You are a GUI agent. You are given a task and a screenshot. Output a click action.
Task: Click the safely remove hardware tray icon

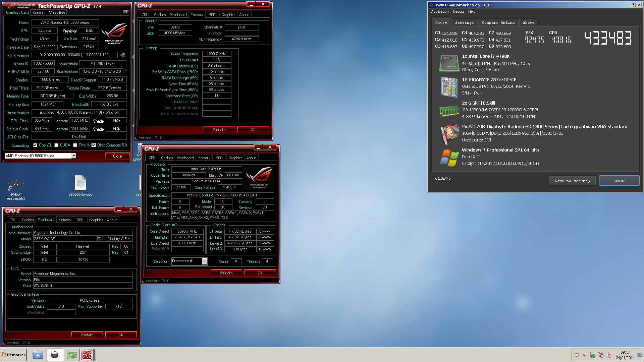[593, 355]
